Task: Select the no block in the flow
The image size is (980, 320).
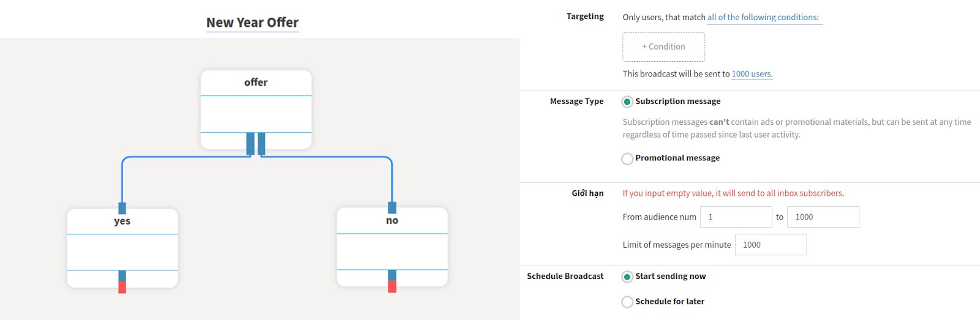Action: pyautogui.click(x=392, y=247)
